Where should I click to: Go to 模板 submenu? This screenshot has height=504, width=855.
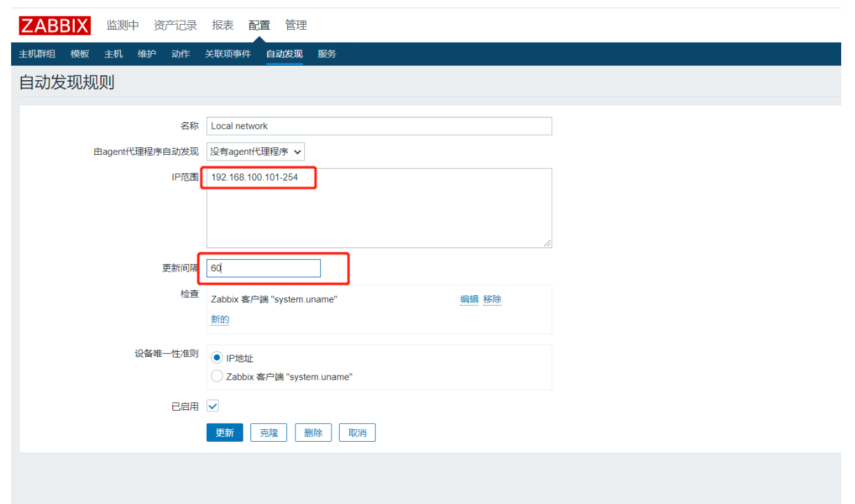(80, 54)
